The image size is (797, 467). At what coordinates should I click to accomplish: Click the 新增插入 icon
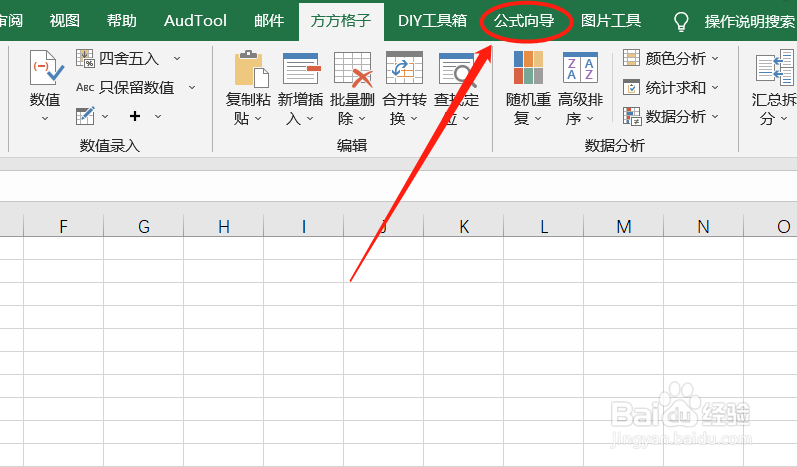(x=301, y=69)
